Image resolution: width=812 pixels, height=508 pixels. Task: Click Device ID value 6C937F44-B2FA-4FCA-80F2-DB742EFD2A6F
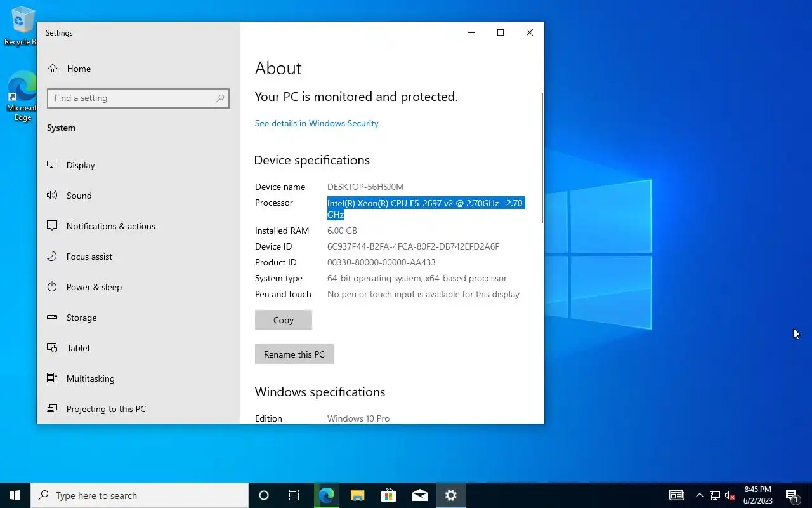click(x=413, y=246)
